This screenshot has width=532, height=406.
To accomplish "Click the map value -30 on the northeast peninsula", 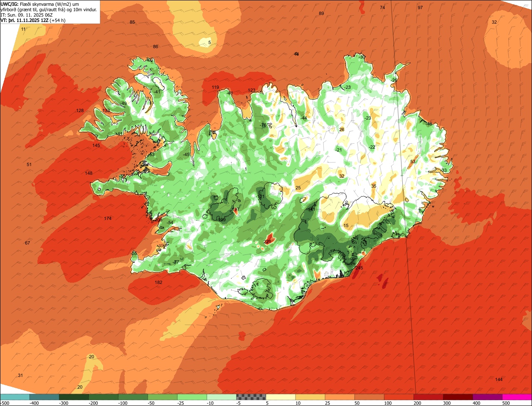I will [362, 57].
